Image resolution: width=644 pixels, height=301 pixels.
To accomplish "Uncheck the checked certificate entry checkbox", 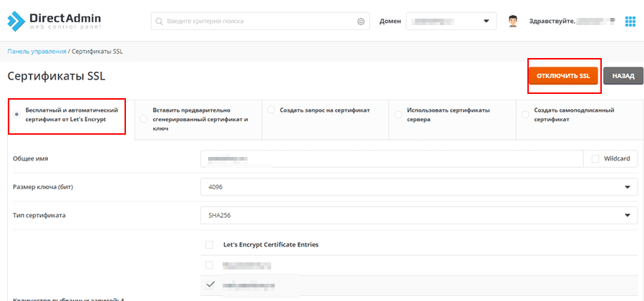I will point(210,285).
